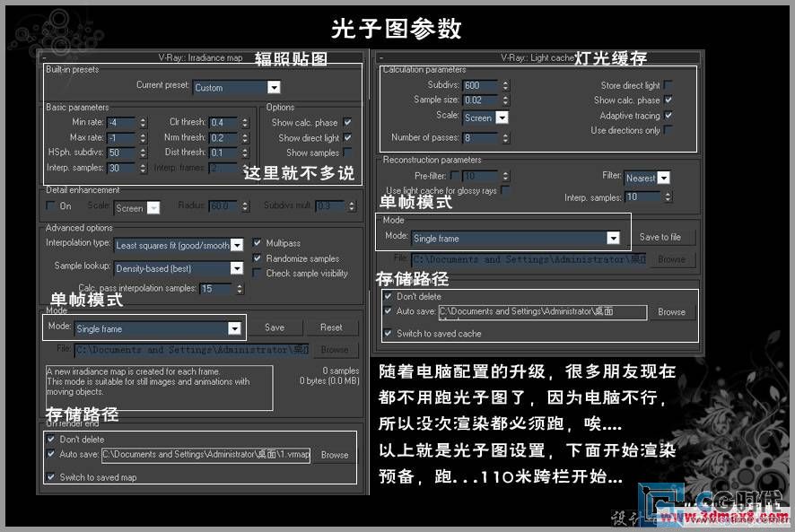Toggle Switch to saved map checkbox
The height and width of the screenshot is (532, 795).
pyautogui.click(x=51, y=476)
